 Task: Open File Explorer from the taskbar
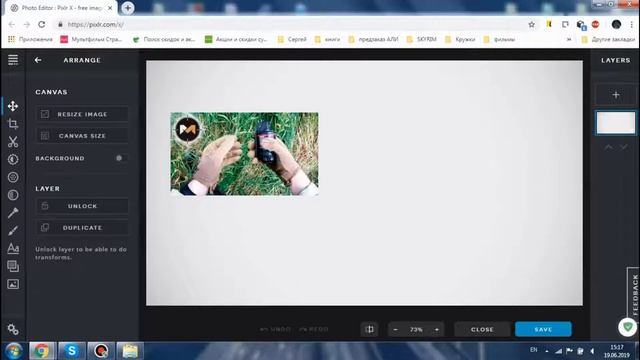[130, 351]
